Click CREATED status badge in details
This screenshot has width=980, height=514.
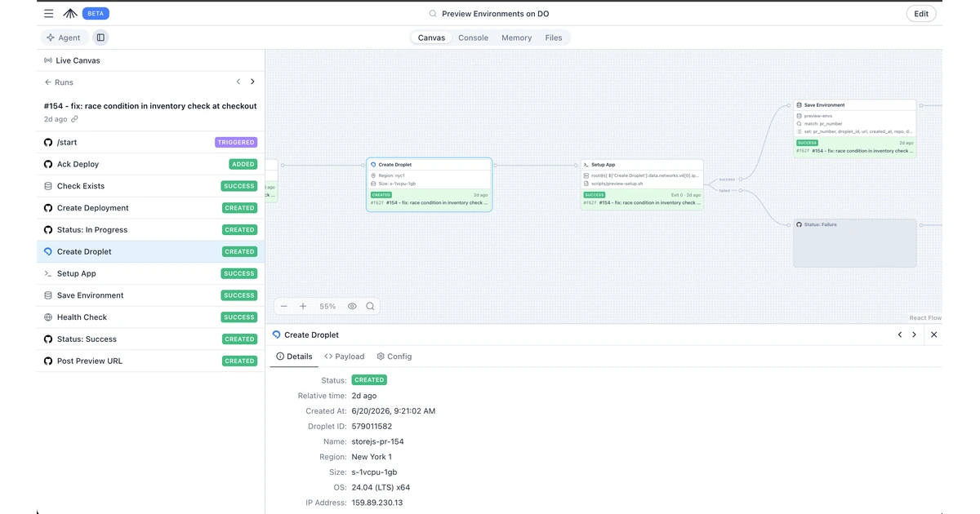(369, 380)
